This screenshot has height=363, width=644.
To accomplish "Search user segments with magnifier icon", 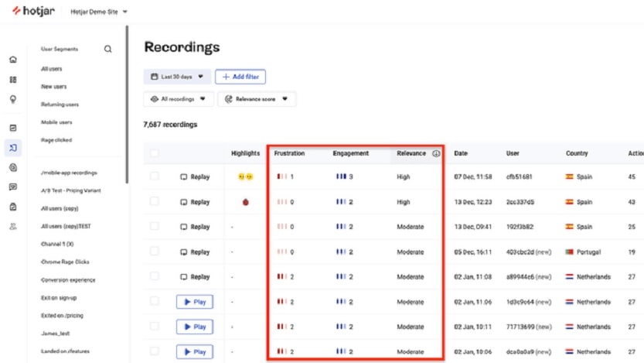I will click(107, 49).
